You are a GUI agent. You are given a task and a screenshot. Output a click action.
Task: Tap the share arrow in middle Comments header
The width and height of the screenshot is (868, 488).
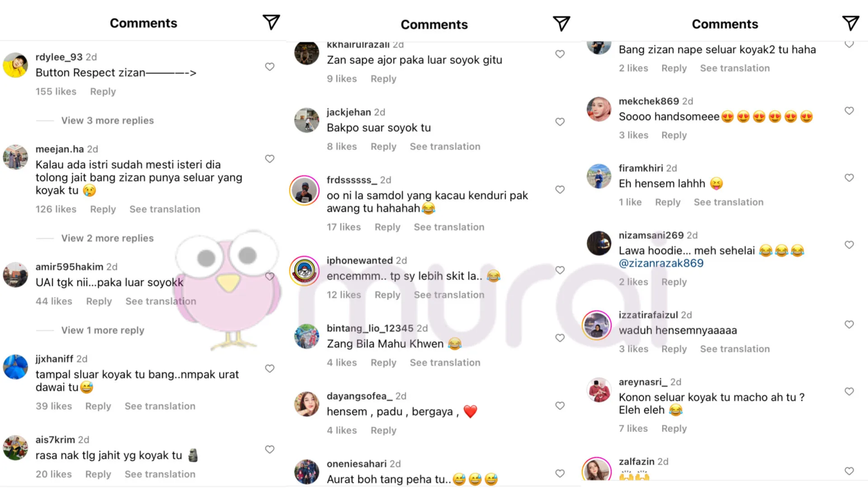[561, 23]
